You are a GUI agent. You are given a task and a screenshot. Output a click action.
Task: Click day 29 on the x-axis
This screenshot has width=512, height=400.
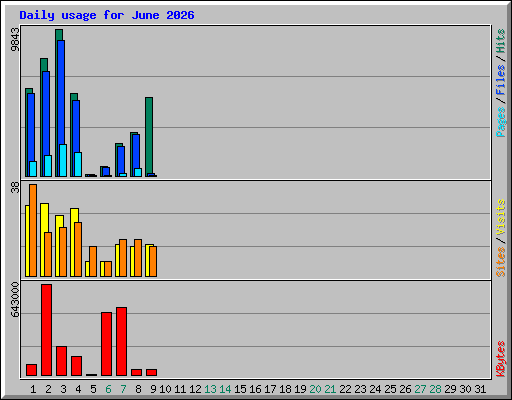point(450,389)
